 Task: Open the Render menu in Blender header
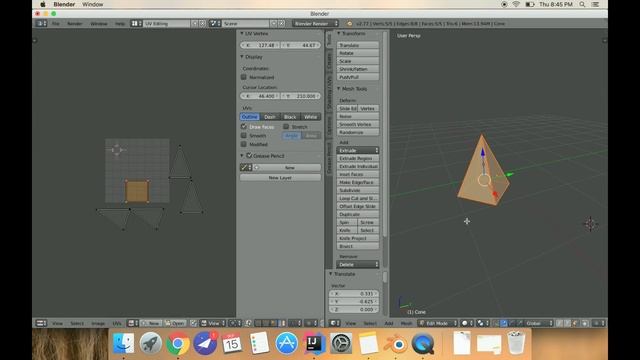tap(75, 24)
